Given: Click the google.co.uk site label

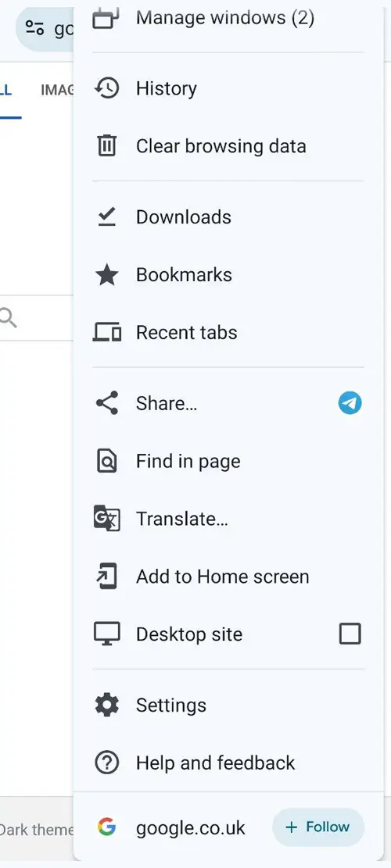Looking at the screenshot, I should click(x=191, y=827).
